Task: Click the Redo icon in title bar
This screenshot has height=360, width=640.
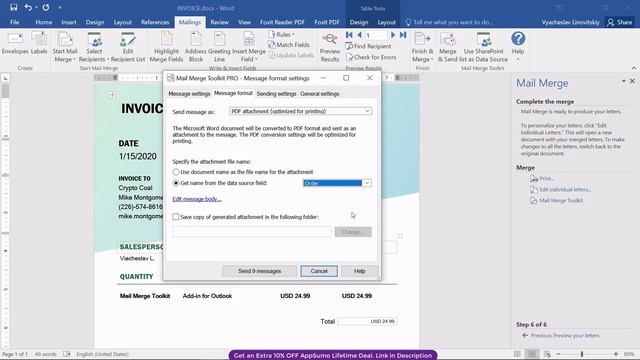Action: [46, 7]
